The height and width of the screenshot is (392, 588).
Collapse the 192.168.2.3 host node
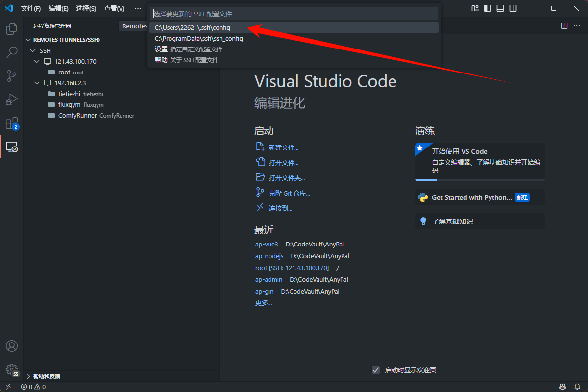click(x=37, y=83)
